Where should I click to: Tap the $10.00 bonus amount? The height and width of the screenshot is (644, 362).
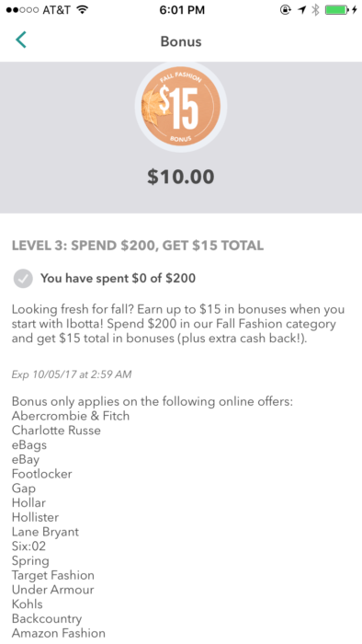tap(181, 177)
